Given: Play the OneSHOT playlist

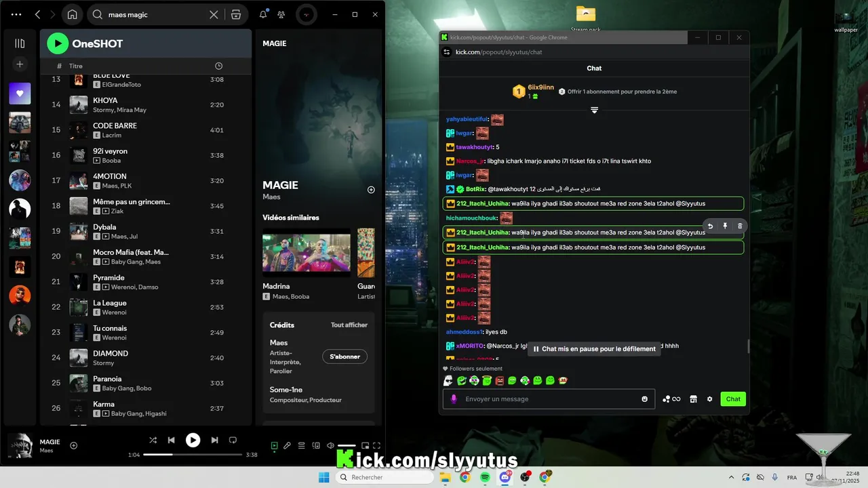Looking at the screenshot, I should tap(58, 43).
